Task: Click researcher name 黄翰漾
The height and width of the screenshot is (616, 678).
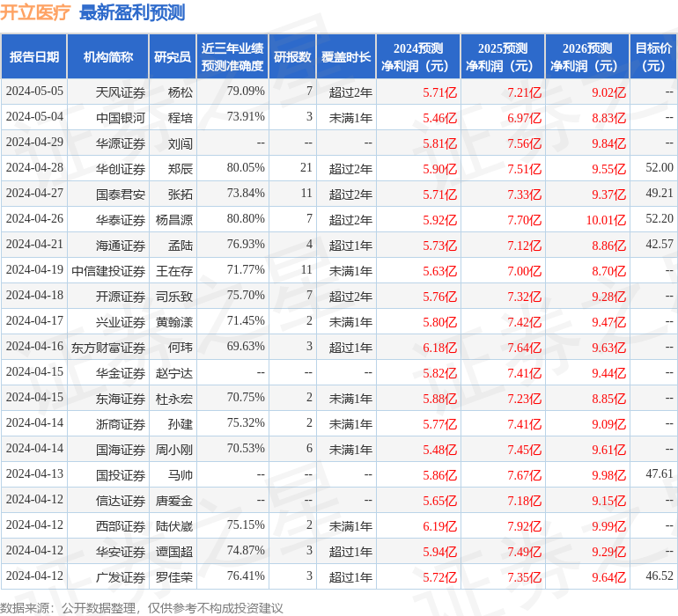Action: click(x=174, y=321)
